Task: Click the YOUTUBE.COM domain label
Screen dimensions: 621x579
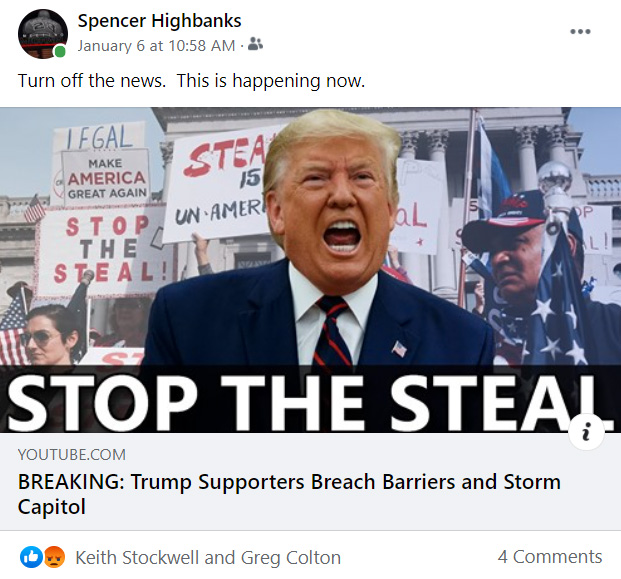Action: click(x=72, y=454)
